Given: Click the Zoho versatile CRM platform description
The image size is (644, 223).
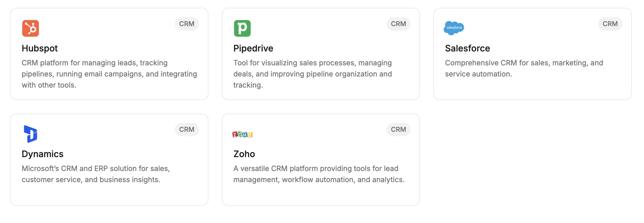Looking at the screenshot, I should (319, 174).
